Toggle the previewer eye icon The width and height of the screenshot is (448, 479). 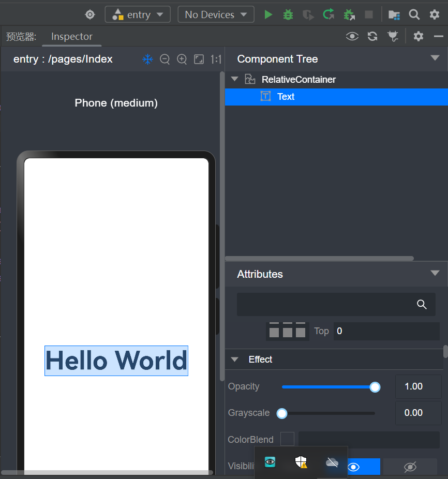[x=352, y=36]
